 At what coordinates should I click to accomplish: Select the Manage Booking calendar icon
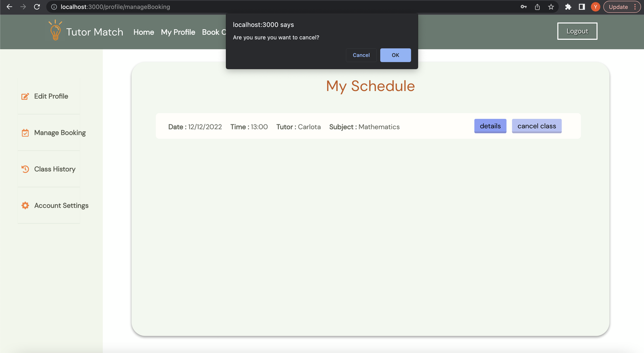[25, 132]
